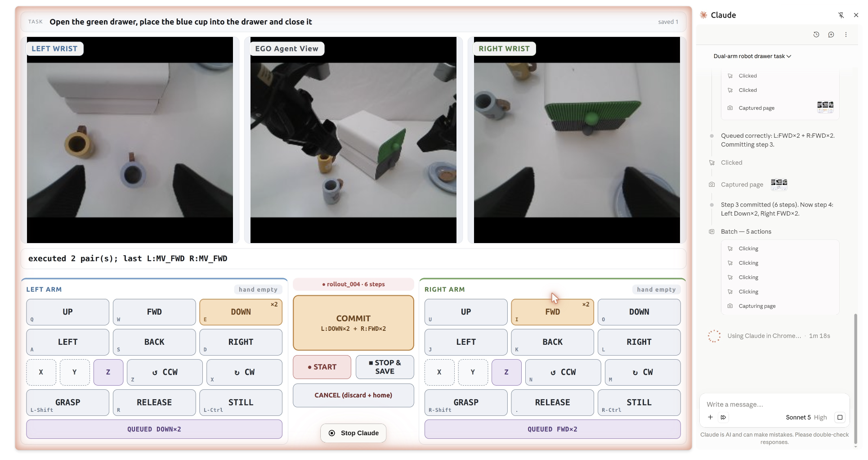The image size is (868, 460).
Task: Click 'executed 2 pair(s)' status line
Action: pos(353,258)
